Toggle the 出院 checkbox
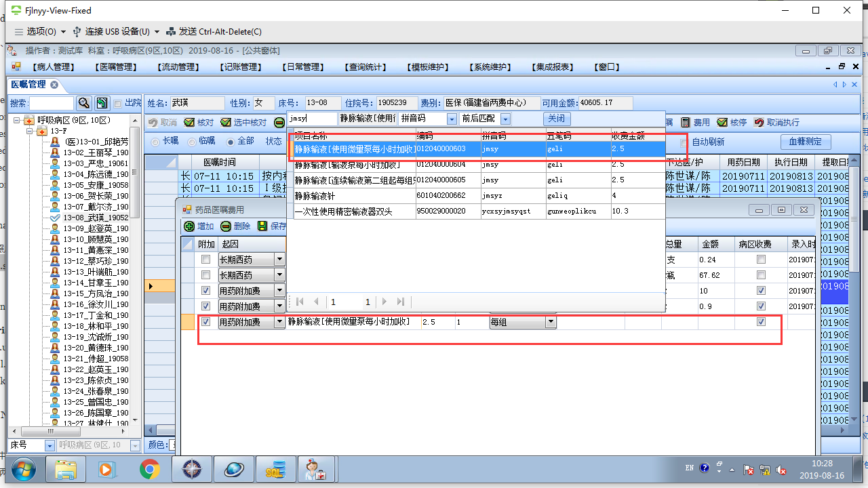868x488 pixels. click(118, 104)
